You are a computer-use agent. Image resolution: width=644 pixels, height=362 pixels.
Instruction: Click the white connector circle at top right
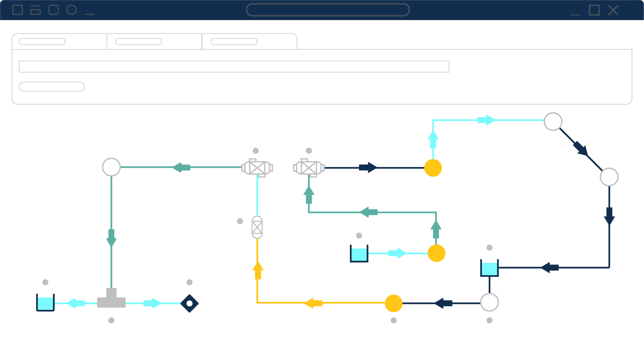pyautogui.click(x=553, y=122)
